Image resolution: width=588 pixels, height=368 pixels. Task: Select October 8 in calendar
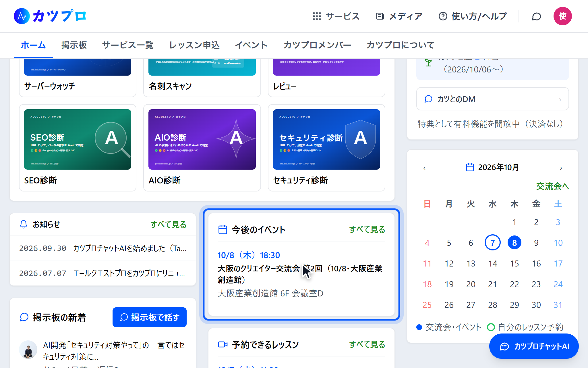[x=514, y=243]
